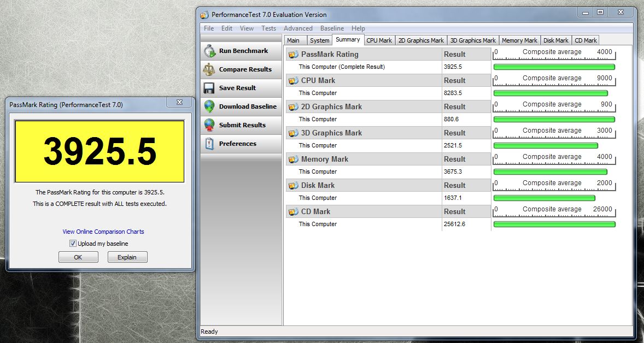Click the icon beside PassMark Rating header
This screenshot has width=644, height=343.
(x=293, y=54)
